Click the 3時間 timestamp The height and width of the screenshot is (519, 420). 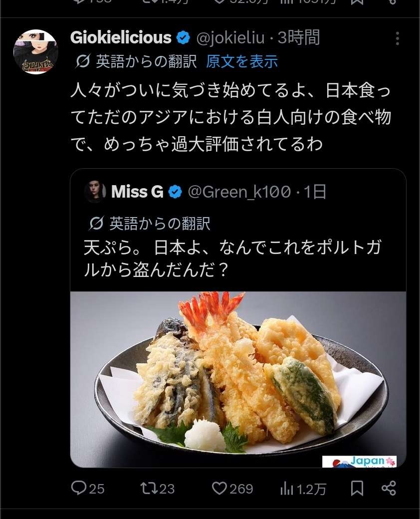tap(299, 38)
